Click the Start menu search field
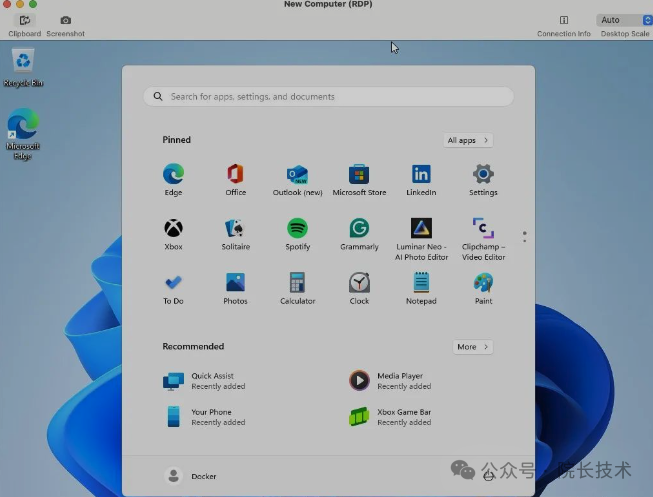The width and height of the screenshot is (653, 497). [328, 97]
